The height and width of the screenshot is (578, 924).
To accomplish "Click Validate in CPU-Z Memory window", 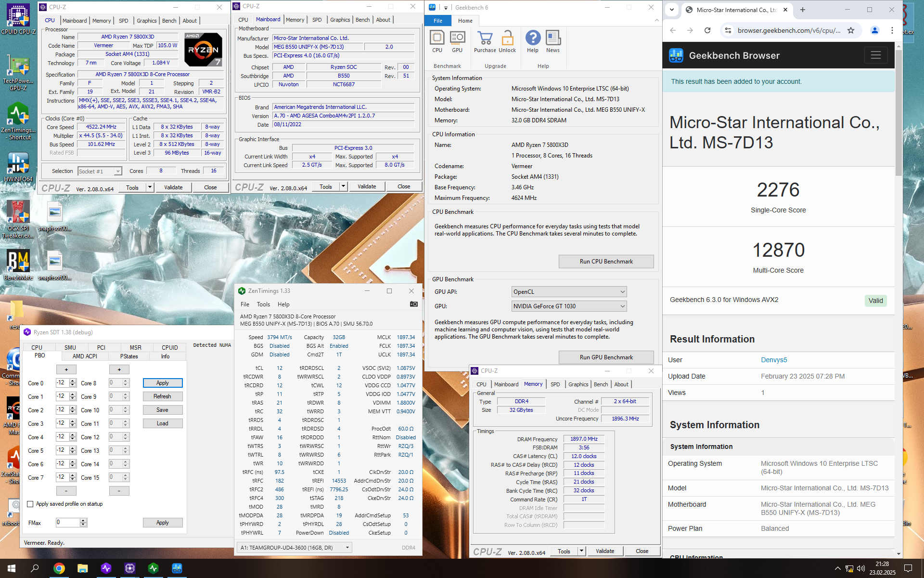I will pos(605,551).
